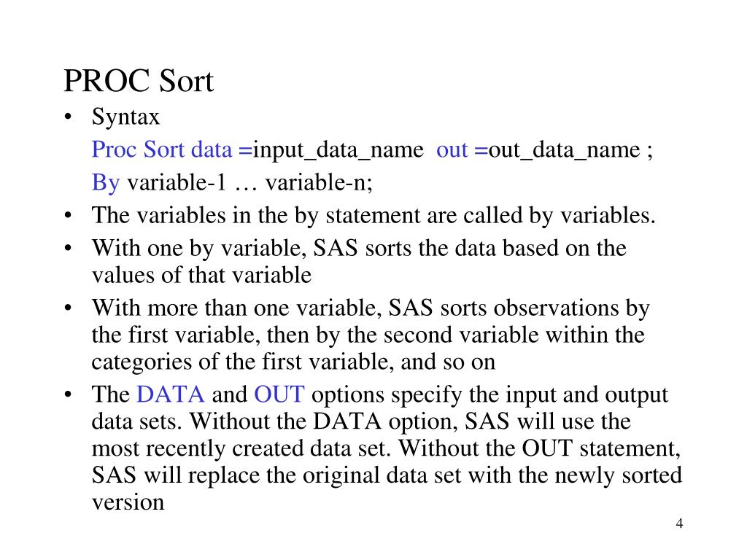Image resolution: width=747 pixels, height=560 pixels.
Task: Click the blue By keyword
Action: coord(105,183)
